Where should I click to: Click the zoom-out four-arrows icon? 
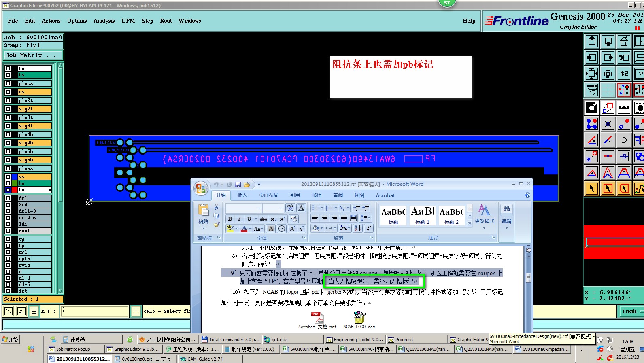click(x=592, y=74)
